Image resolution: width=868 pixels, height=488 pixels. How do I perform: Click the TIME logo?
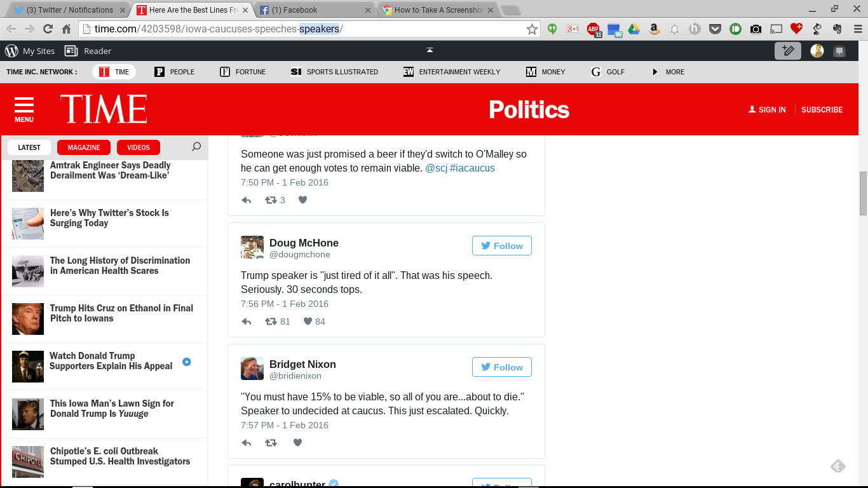(104, 109)
